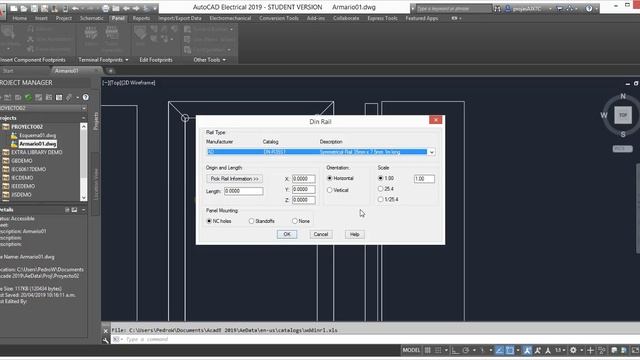640x360 pixels.
Task: Toggle the drawing grid display in status bar
Action: 428,350
